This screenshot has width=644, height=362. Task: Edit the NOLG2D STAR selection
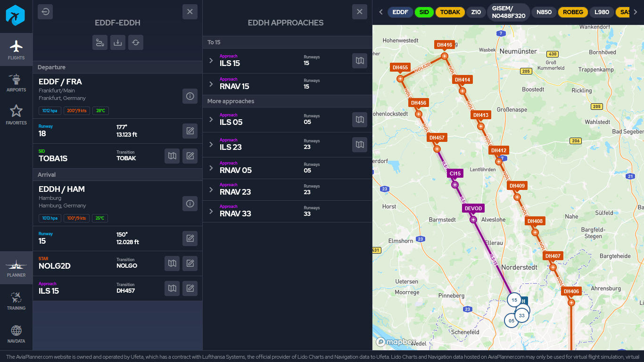pos(190,263)
